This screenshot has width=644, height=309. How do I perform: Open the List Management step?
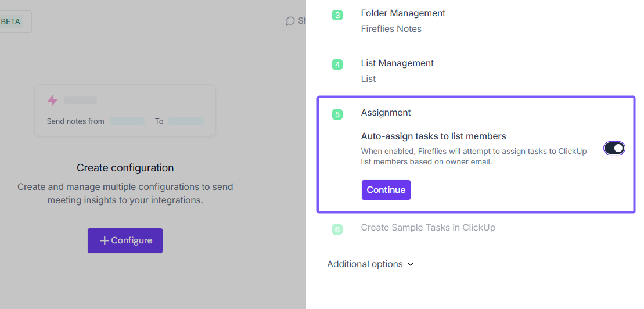click(x=397, y=63)
